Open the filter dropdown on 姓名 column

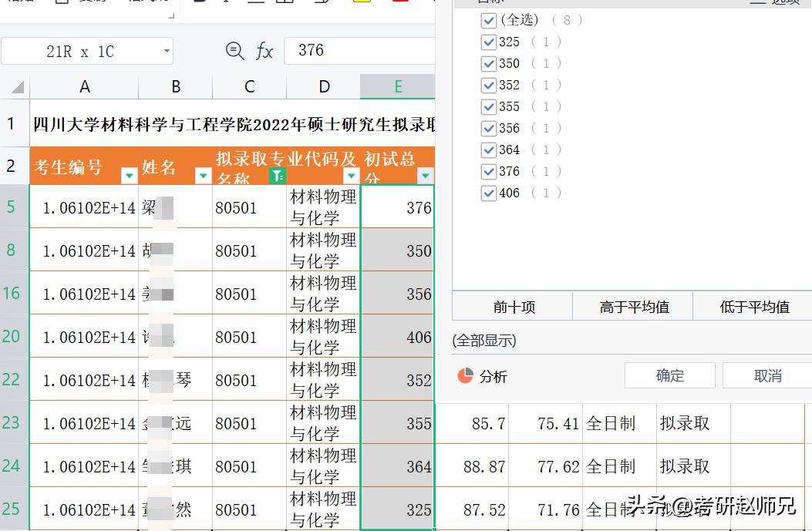pyautogui.click(x=202, y=176)
